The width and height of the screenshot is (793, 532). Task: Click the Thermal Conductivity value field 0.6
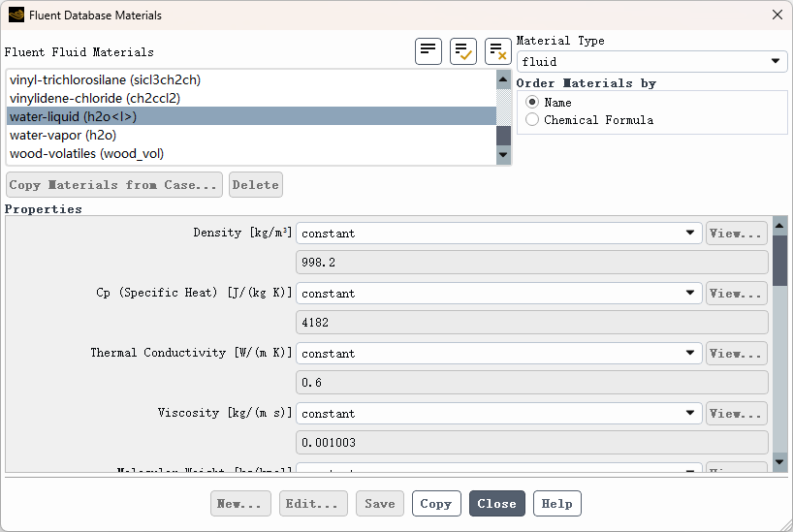pyautogui.click(x=532, y=383)
